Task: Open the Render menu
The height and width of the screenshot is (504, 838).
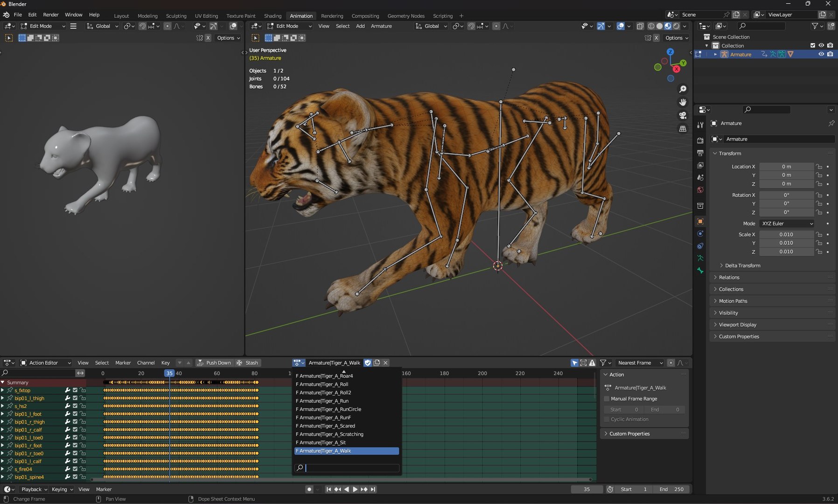Action: click(51, 14)
